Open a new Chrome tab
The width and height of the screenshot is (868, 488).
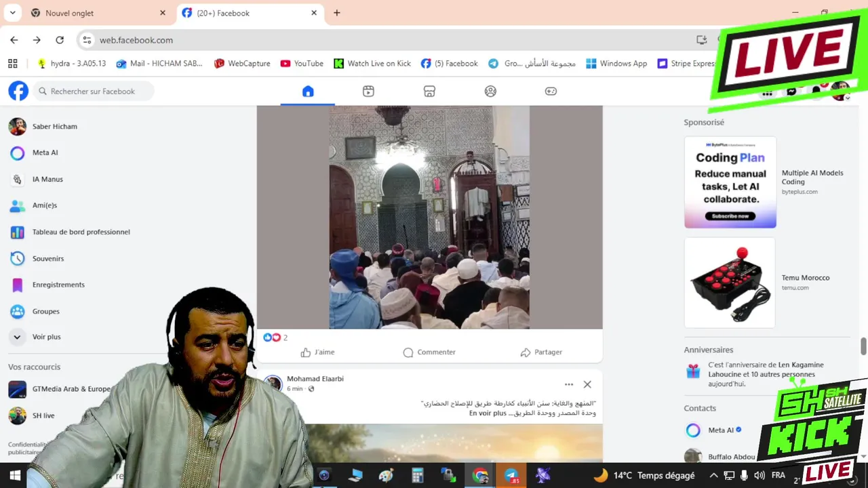pyautogui.click(x=337, y=13)
